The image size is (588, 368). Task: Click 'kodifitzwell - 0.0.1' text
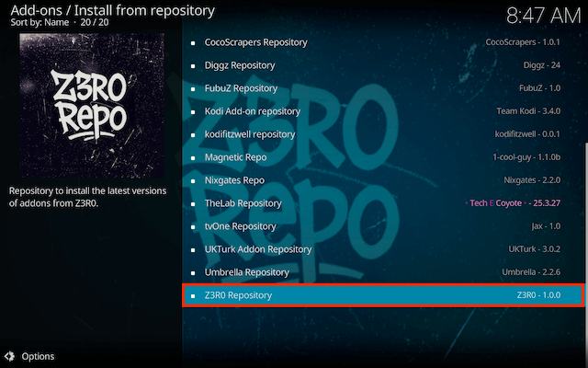pyautogui.click(x=527, y=134)
